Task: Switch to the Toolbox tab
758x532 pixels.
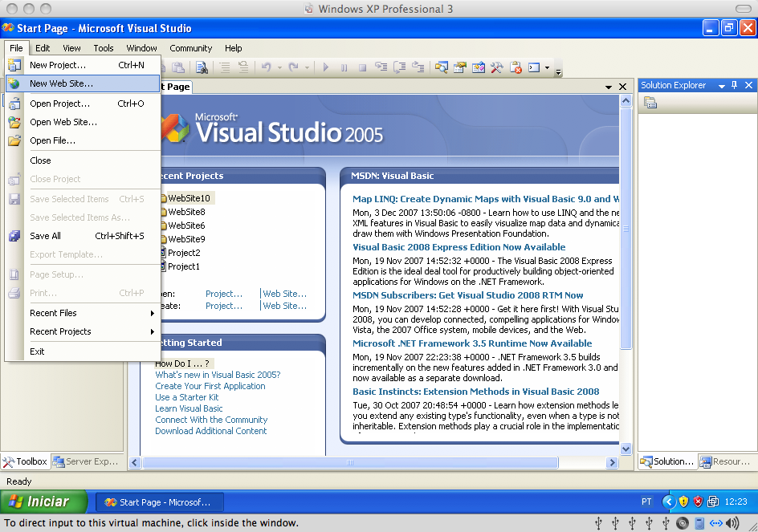Action: (25, 461)
